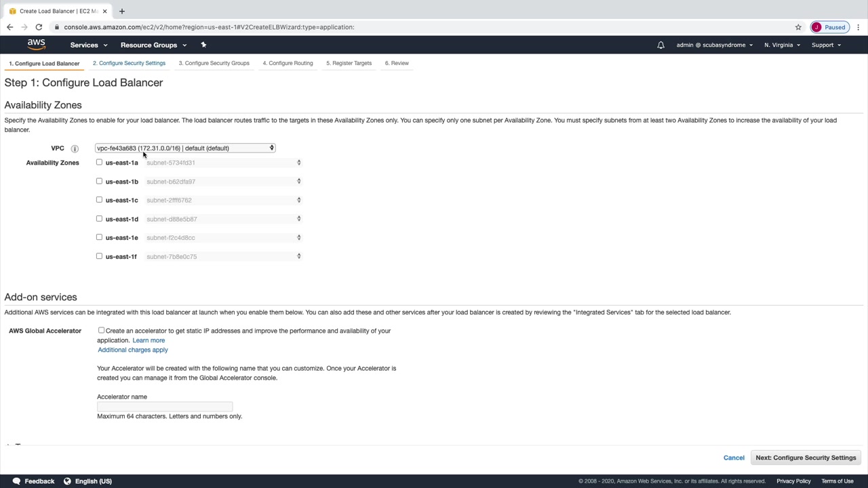Open a new browser tab
This screenshot has height=488, width=868.
(x=122, y=11)
